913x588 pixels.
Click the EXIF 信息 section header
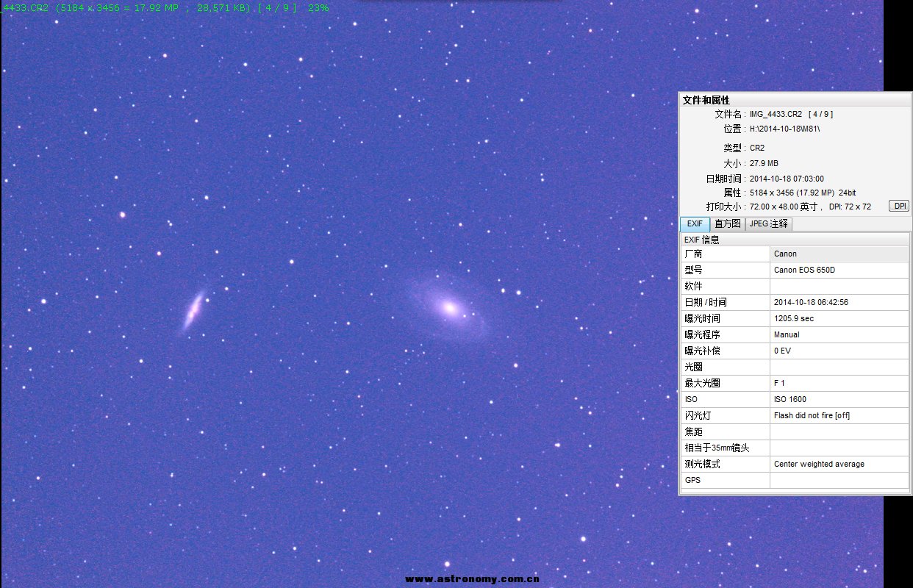(794, 239)
